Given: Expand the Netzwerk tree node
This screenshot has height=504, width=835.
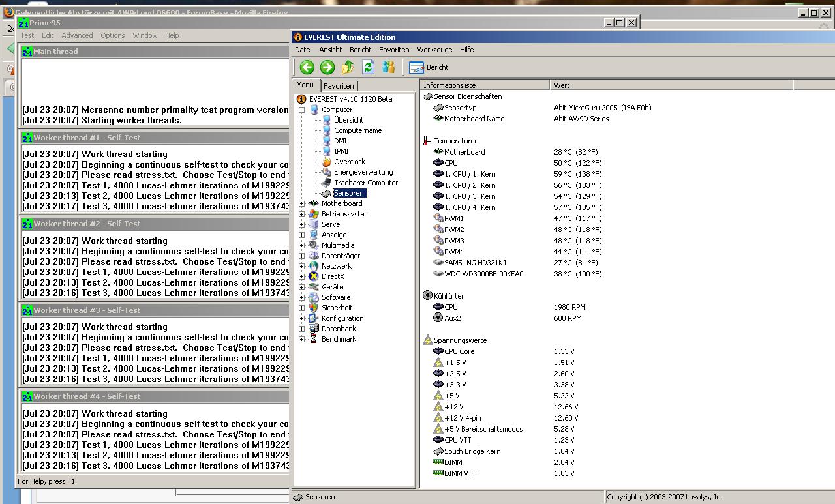Looking at the screenshot, I should coord(302,266).
